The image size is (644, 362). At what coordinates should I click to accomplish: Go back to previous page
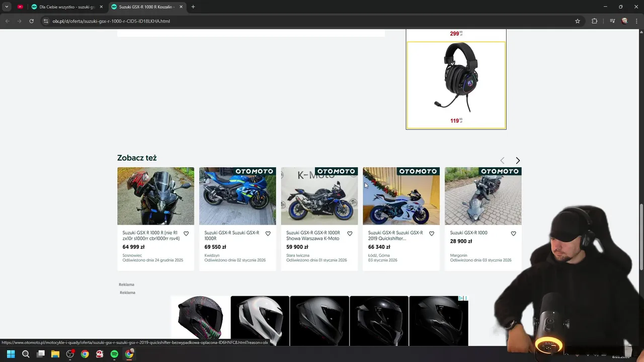(x=7, y=21)
